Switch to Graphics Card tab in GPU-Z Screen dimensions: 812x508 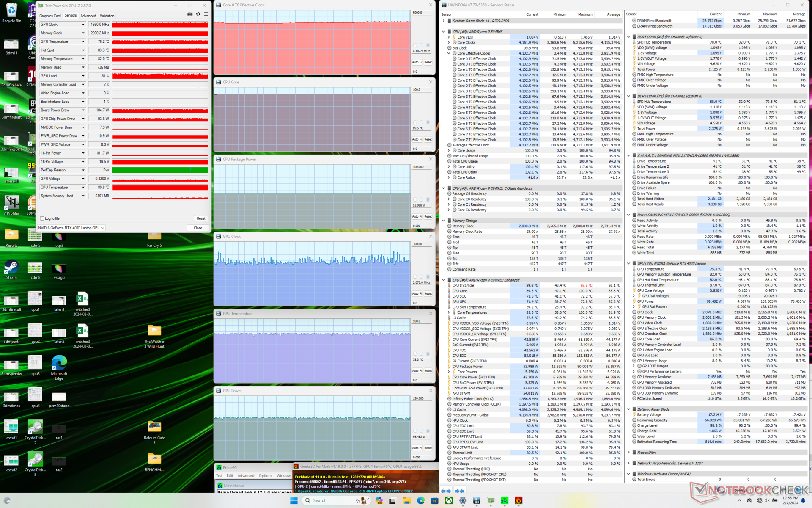[x=50, y=16]
